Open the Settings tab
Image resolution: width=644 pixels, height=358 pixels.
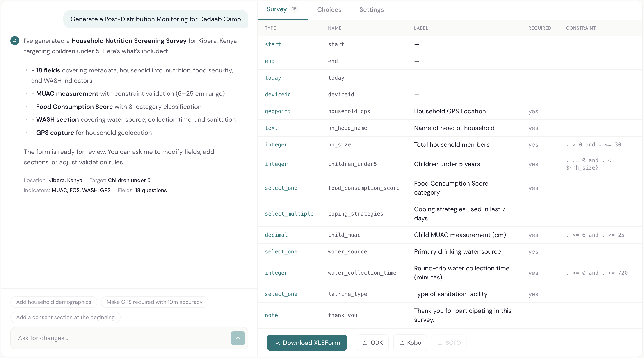372,10
